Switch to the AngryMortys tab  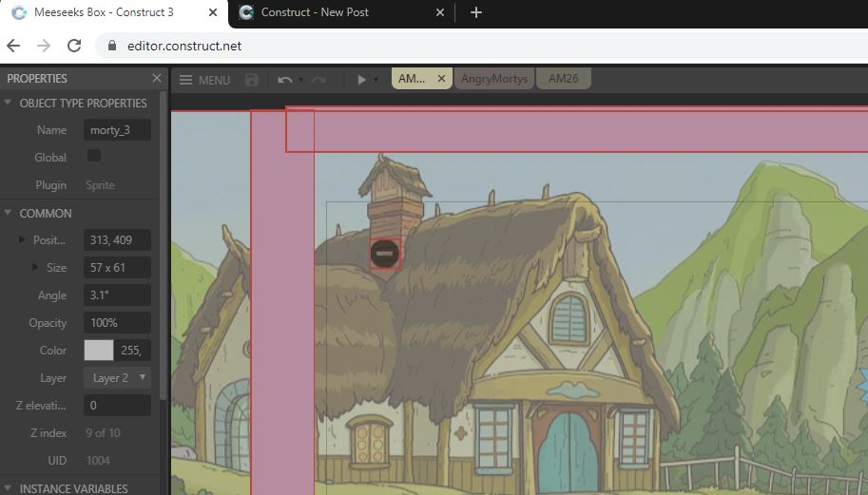click(494, 79)
